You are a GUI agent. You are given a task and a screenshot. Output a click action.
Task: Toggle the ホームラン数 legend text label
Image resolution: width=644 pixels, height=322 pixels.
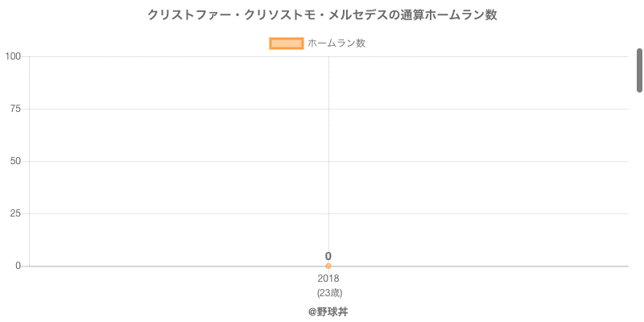(x=336, y=43)
